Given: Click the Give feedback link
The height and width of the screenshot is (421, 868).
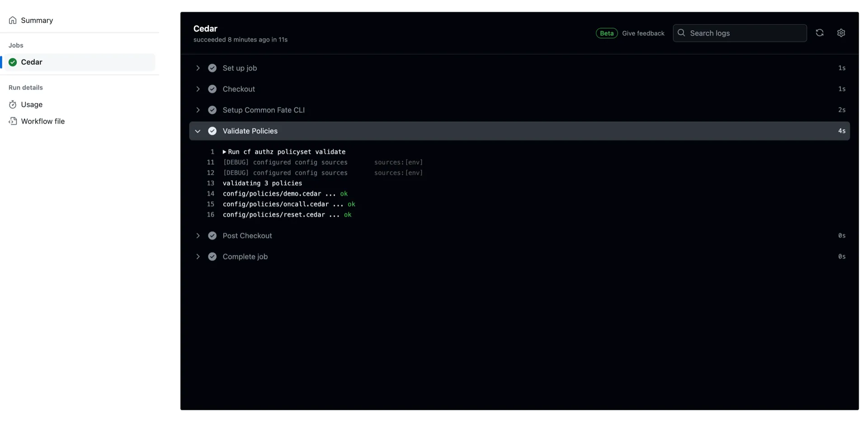Looking at the screenshot, I should [x=643, y=33].
